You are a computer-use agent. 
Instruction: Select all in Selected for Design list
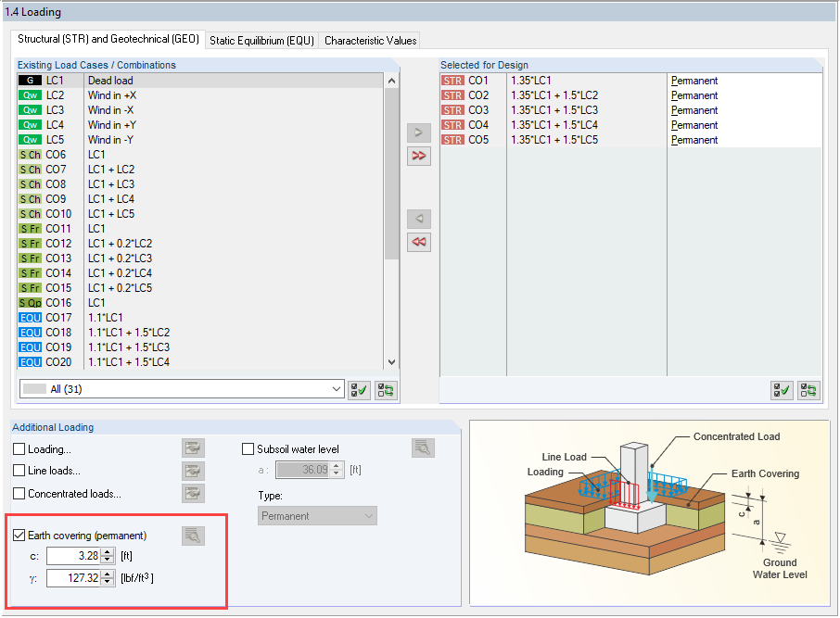point(782,390)
